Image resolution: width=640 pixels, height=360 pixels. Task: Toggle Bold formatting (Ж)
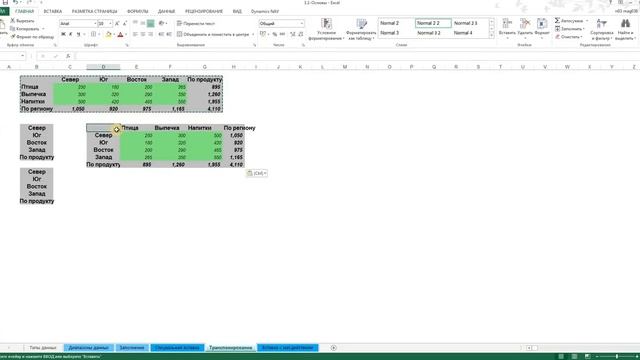click(63, 34)
